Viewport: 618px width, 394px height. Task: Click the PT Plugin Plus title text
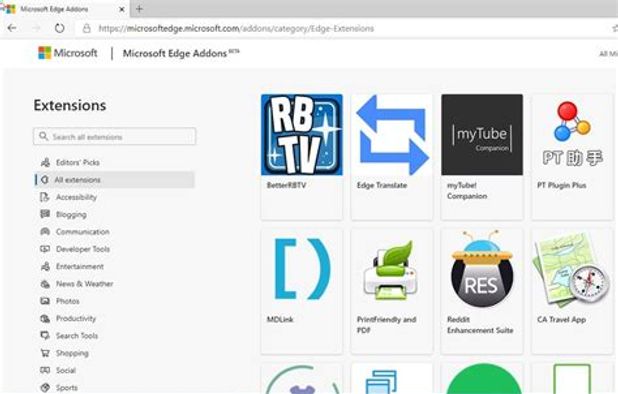point(562,185)
